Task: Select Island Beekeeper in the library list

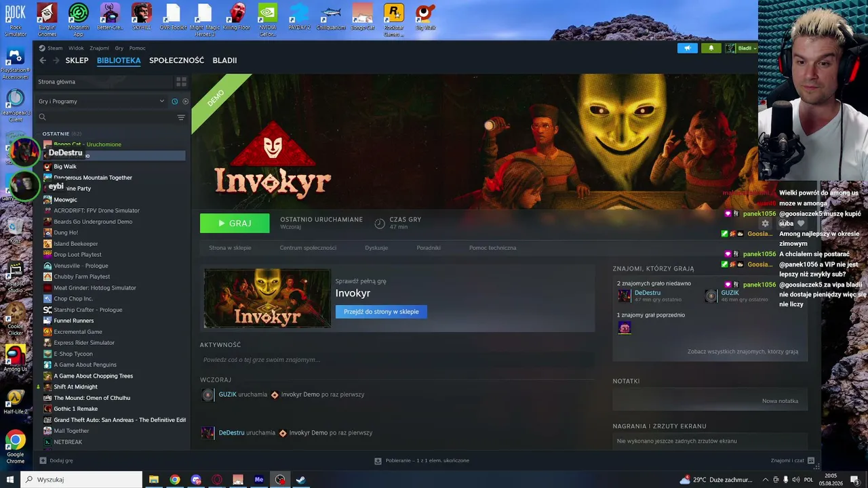Action: (x=76, y=244)
